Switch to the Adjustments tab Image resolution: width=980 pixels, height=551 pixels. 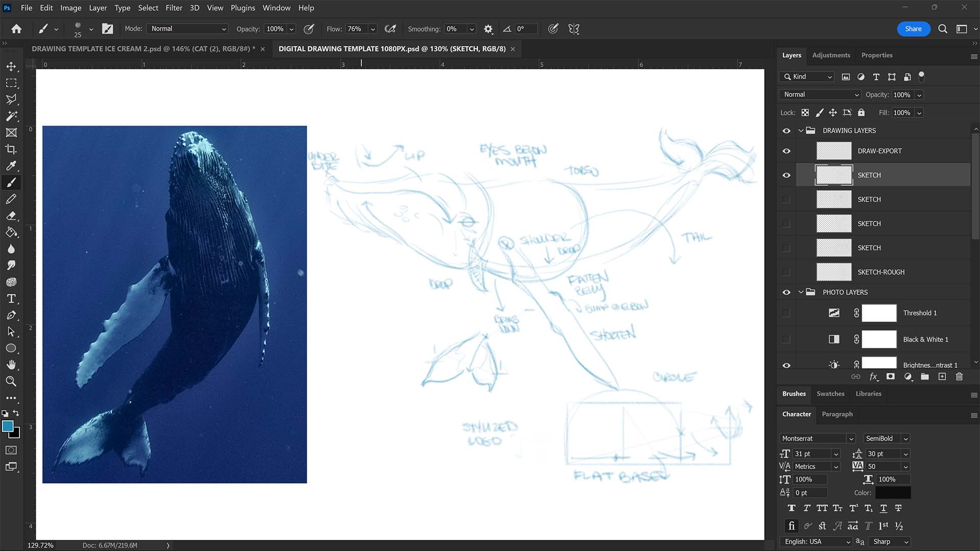[x=831, y=55]
